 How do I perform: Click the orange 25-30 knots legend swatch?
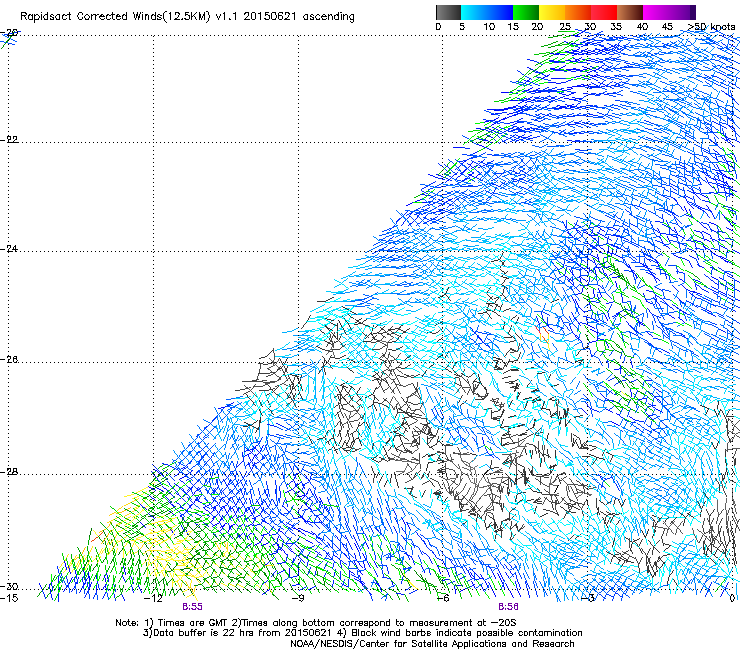pyautogui.click(x=578, y=12)
